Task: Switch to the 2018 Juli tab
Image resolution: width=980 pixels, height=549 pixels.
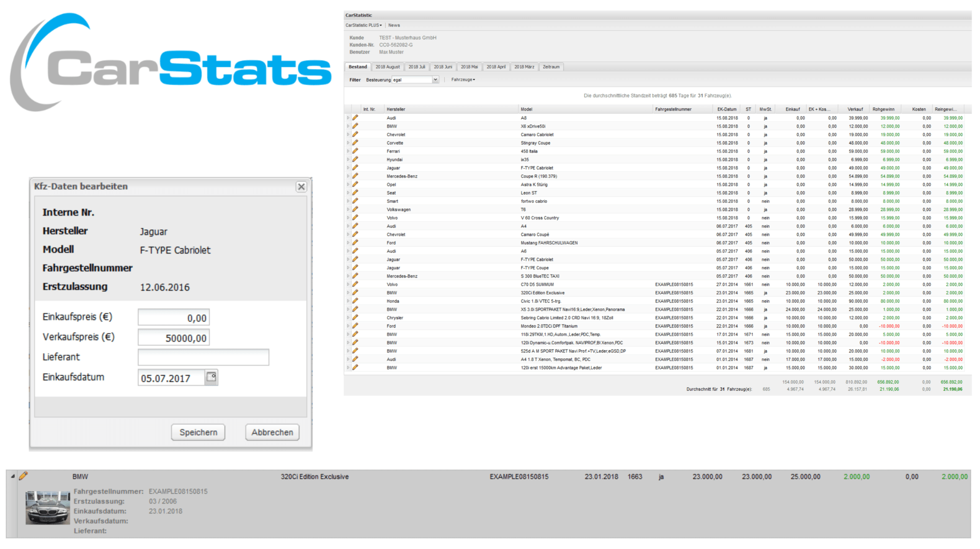Action: pyautogui.click(x=416, y=67)
